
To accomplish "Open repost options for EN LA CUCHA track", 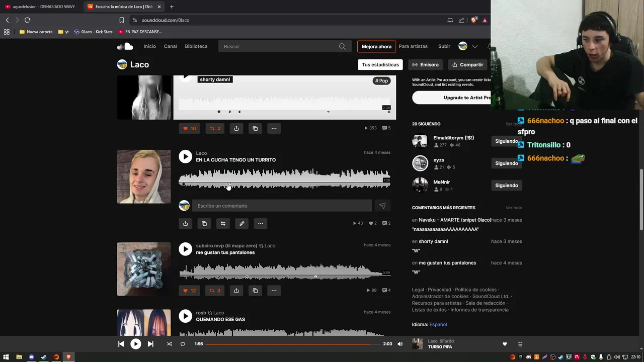I will coord(223,223).
